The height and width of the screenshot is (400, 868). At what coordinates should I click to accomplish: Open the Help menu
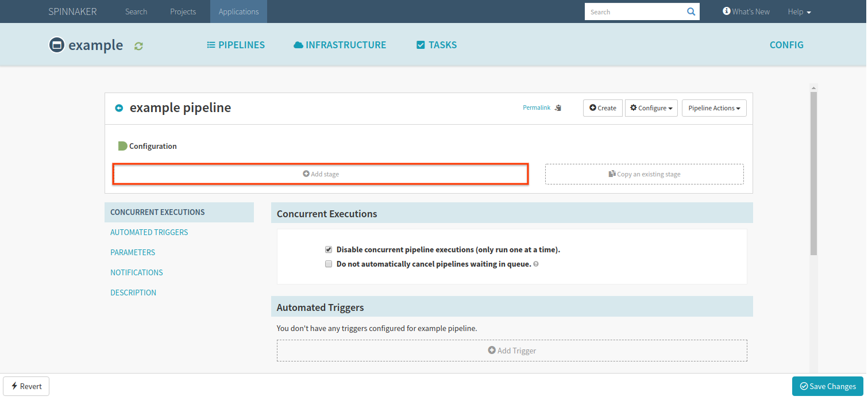point(799,11)
